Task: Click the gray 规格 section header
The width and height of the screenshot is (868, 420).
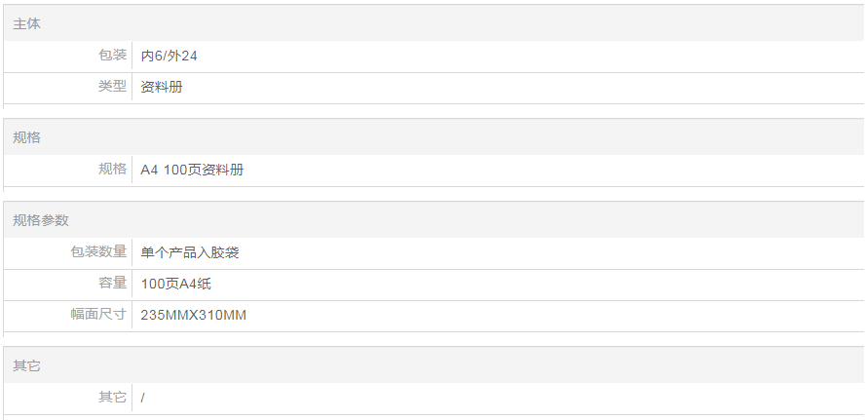Action: pos(27,137)
